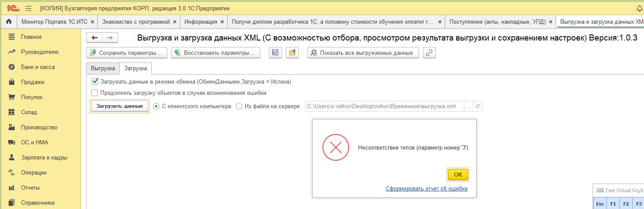Click the folder with arrow toolbar icon
The image size is (644, 209).
[x=293, y=53]
